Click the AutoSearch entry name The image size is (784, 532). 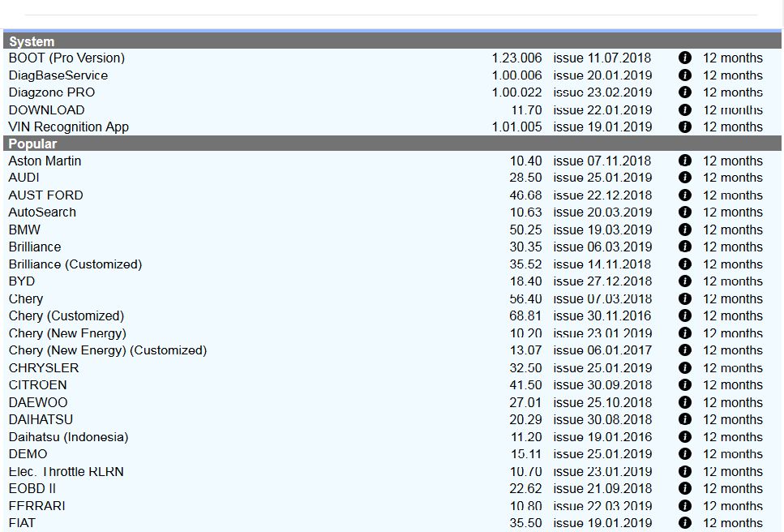42,212
